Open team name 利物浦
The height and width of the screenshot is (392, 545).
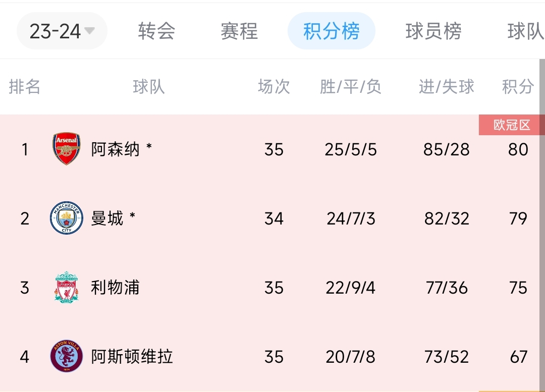115,288
